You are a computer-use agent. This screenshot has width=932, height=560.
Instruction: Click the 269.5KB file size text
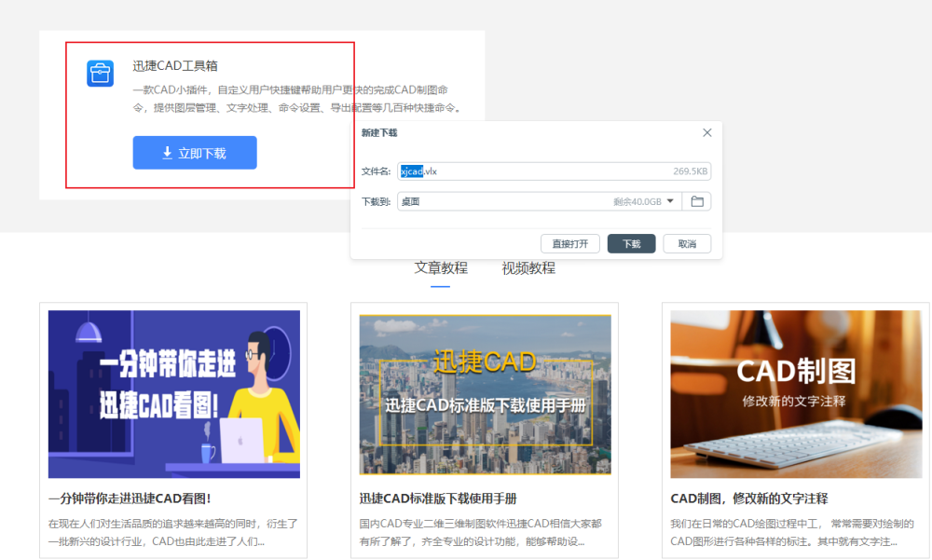tap(690, 171)
